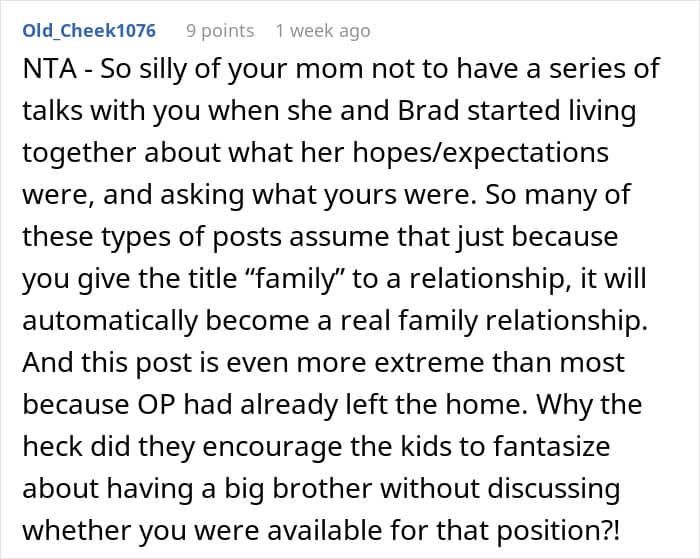This screenshot has height=559, width=700.
Task: Open the Old_Cheek1076 user profile link
Action: pos(89,31)
